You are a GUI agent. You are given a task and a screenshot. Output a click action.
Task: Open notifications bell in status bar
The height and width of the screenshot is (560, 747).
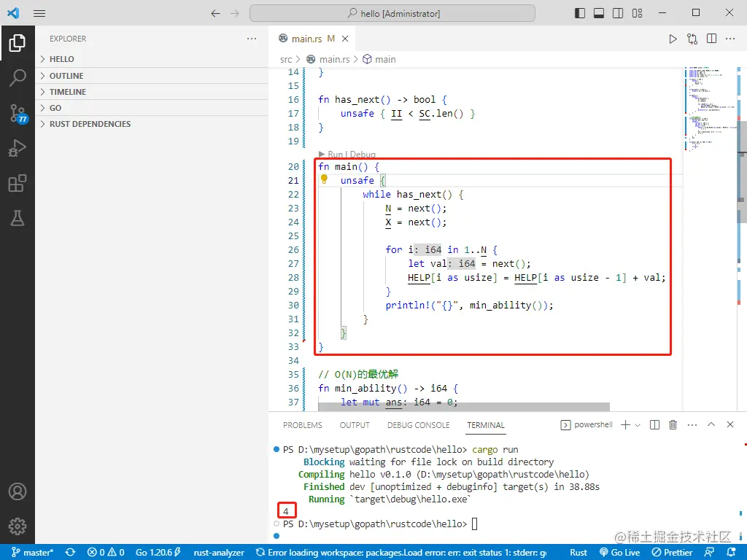pos(732,553)
